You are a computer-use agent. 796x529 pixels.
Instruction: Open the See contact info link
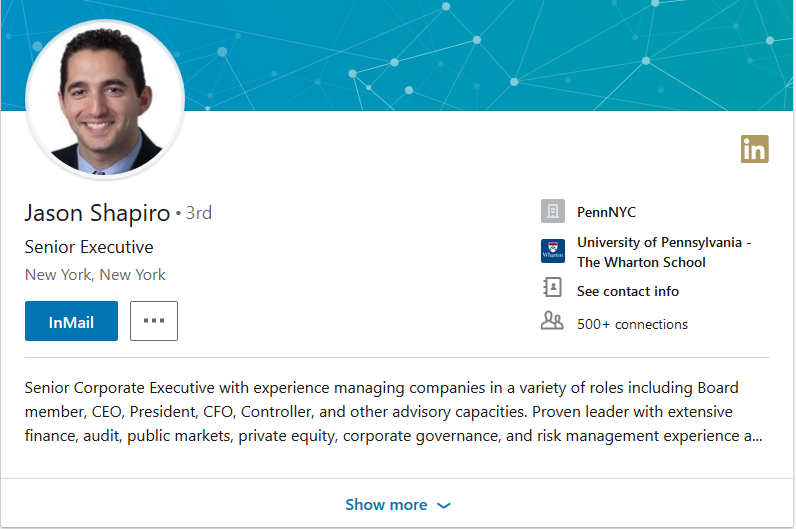point(627,291)
